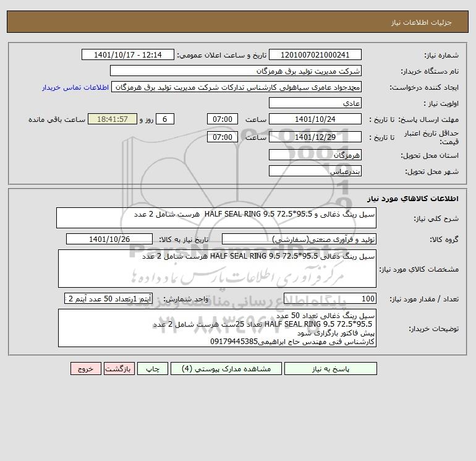The width and height of the screenshot is (476, 461).
Task: Click goods group field 'تولید و فرآوری صنعتی'
Action: coord(299,239)
